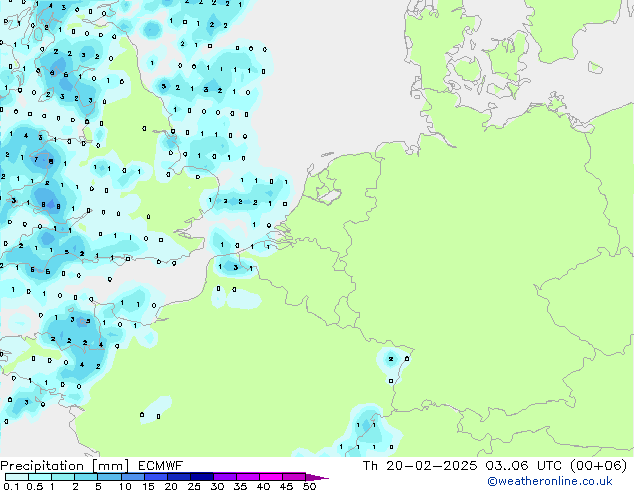
Task: Click the legend value '0.1'
Action: coord(11,486)
